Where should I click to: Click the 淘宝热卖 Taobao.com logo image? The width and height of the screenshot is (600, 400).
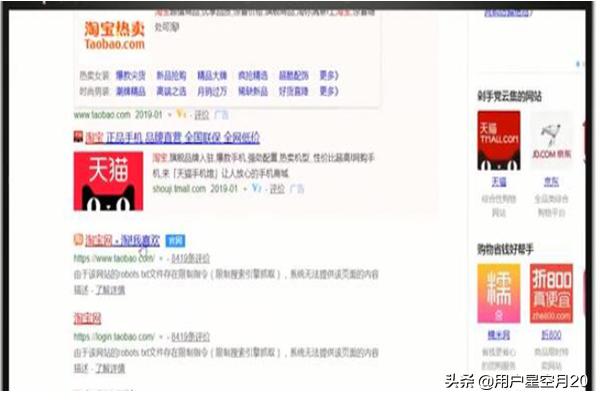[x=114, y=36]
